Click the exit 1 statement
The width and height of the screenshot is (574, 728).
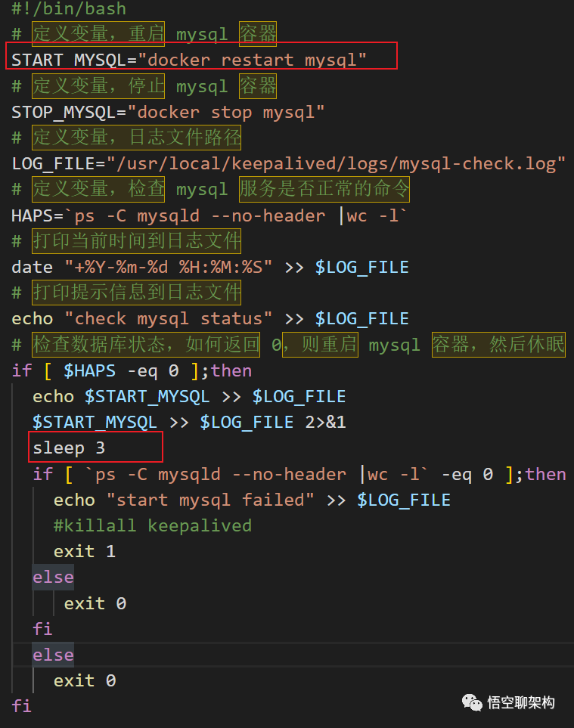click(84, 552)
